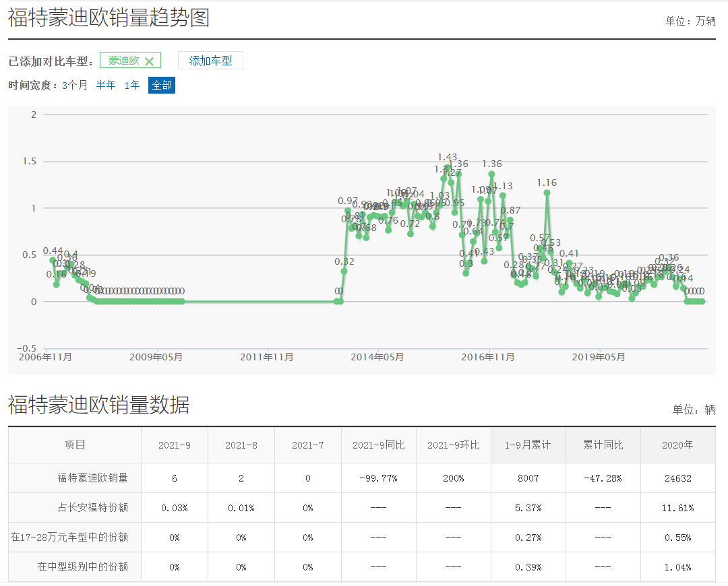Select the 半年 time range
The width and height of the screenshot is (728, 586).
click(106, 85)
